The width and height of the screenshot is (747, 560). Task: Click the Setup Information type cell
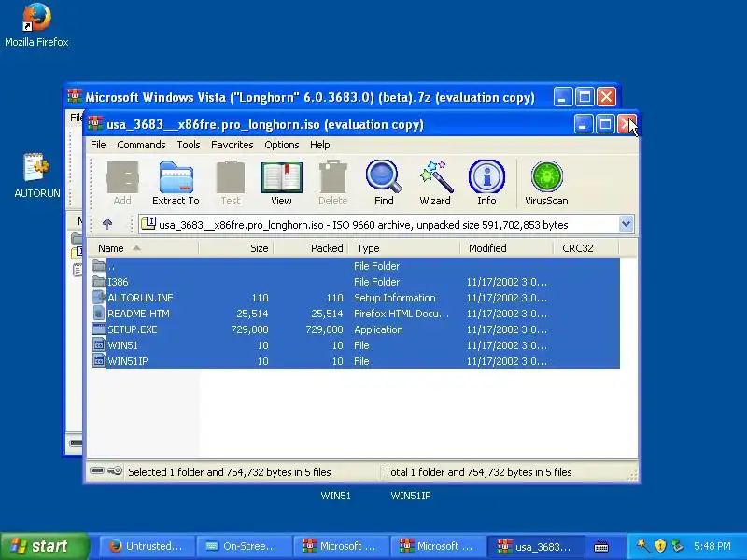394,298
